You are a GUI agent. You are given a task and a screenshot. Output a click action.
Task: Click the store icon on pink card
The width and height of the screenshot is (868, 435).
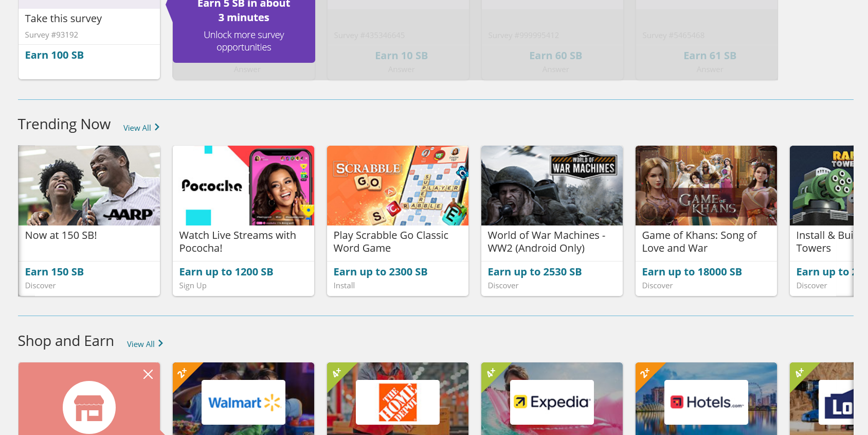tap(89, 407)
